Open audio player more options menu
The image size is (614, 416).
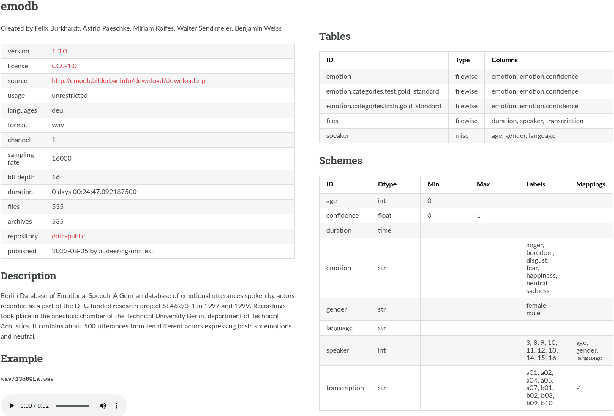[x=118, y=405]
